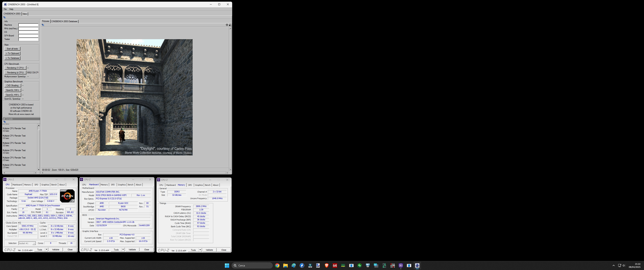Open the Windows Start menu
The width and height of the screenshot is (644, 270).
coord(227,265)
